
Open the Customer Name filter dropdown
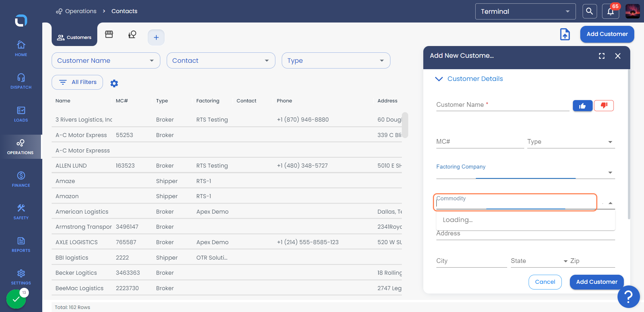tap(106, 60)
